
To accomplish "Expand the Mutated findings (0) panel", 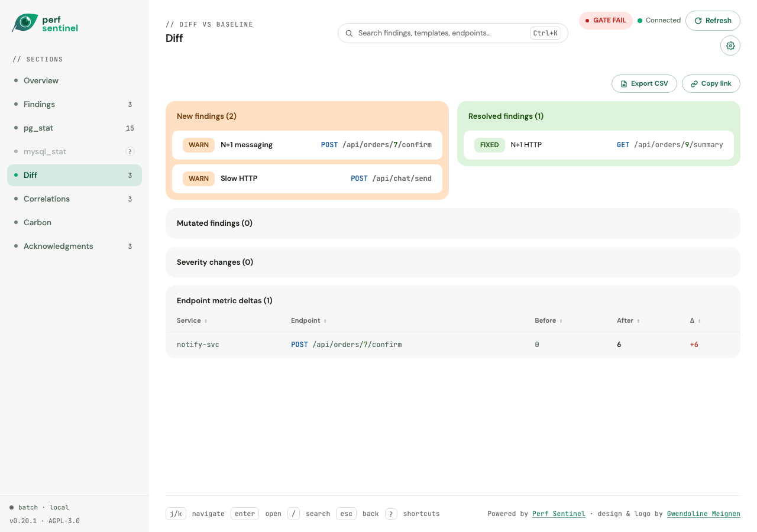I will pyautogui.click(x=453, y=223).
